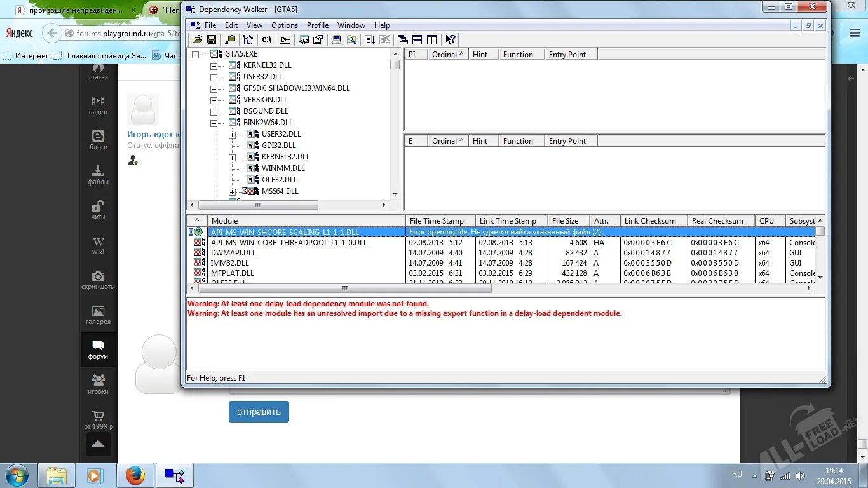This screenshot has height=488, width=868.
Task: Open the Options menu
Action: click(x=285, y=25)
